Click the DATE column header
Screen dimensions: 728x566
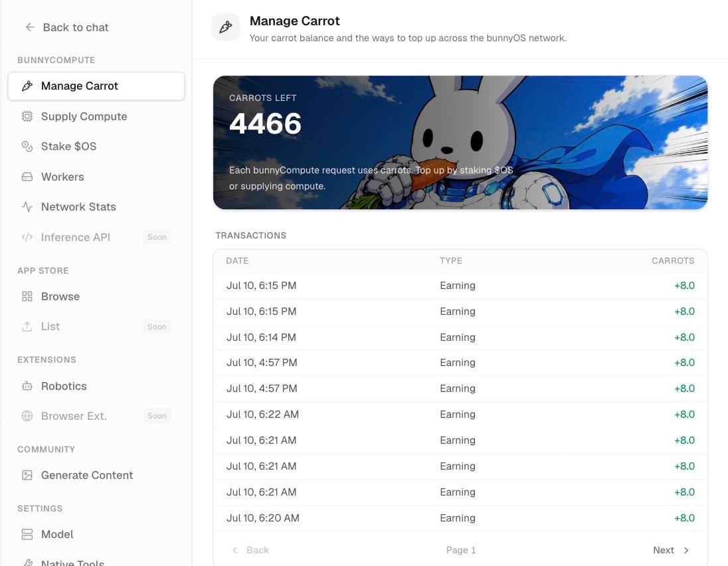click(237, 261)
